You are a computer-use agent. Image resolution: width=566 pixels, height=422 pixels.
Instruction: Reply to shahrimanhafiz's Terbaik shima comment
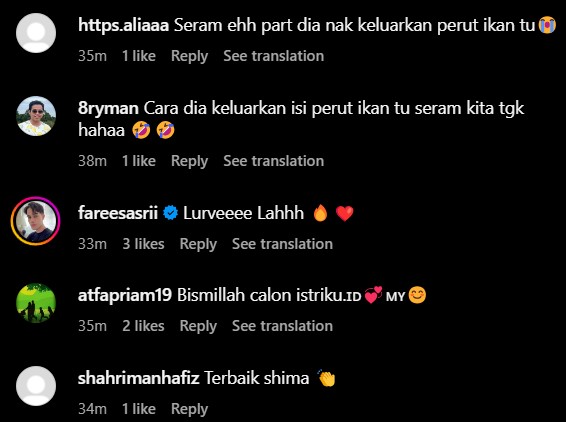190,409
